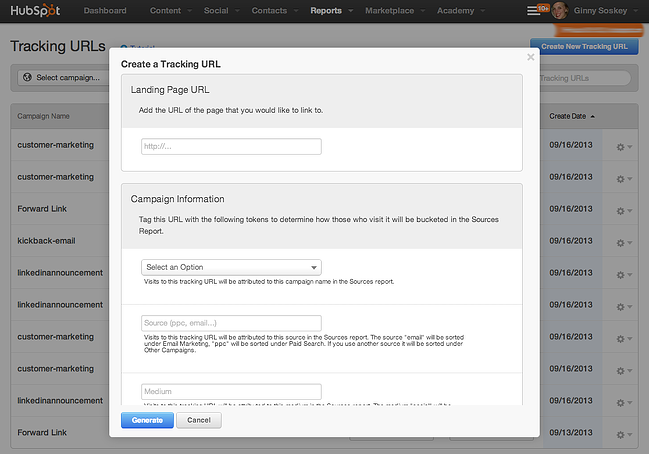649x454 pixels.
Task: Sort by Create Date column header
Action: tap(571, 116)
